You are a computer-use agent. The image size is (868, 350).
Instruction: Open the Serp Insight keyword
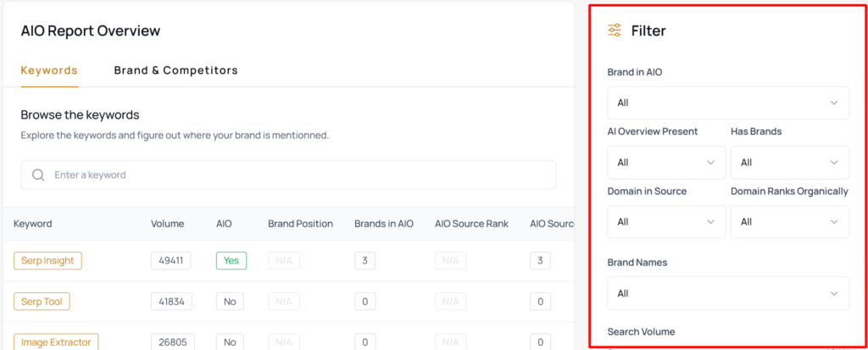pyautogui.click(x=47, y=261)
